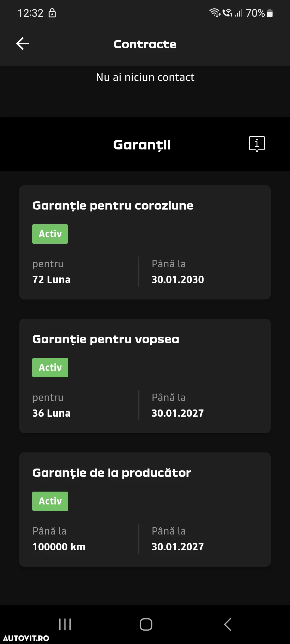Open the Garanție pentru vopsea card
Screen dimensions: 290x644
[x=145, y=376]
